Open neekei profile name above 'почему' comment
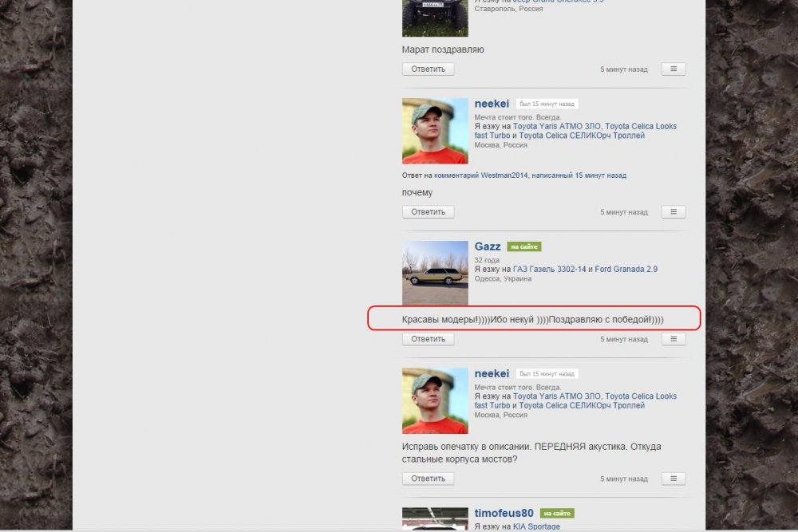 (x=492, y=104)
